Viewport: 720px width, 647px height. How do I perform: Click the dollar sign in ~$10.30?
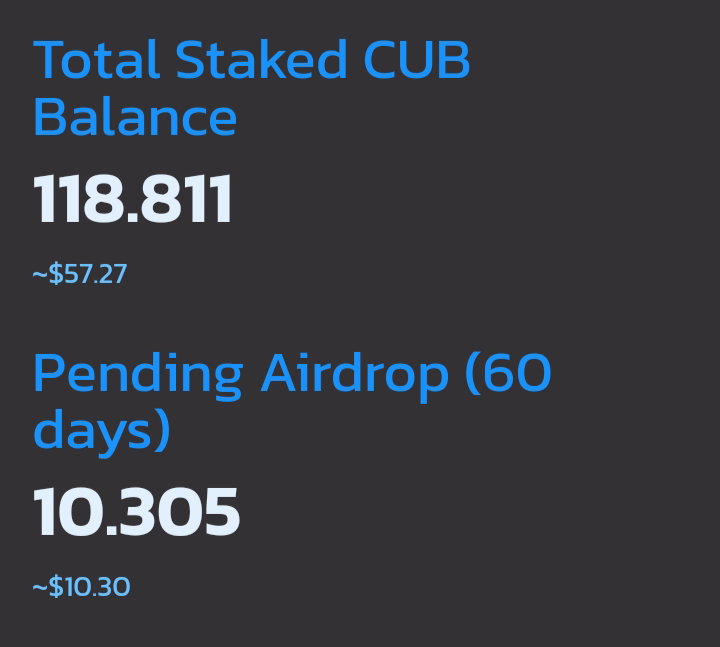[x=56, y=586]
